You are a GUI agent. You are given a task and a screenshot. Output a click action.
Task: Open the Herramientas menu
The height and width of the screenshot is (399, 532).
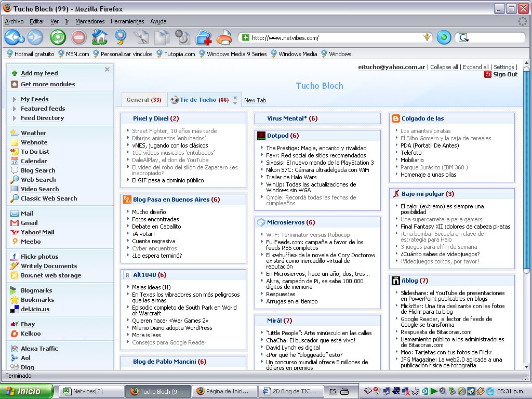[x=127, y=21]
